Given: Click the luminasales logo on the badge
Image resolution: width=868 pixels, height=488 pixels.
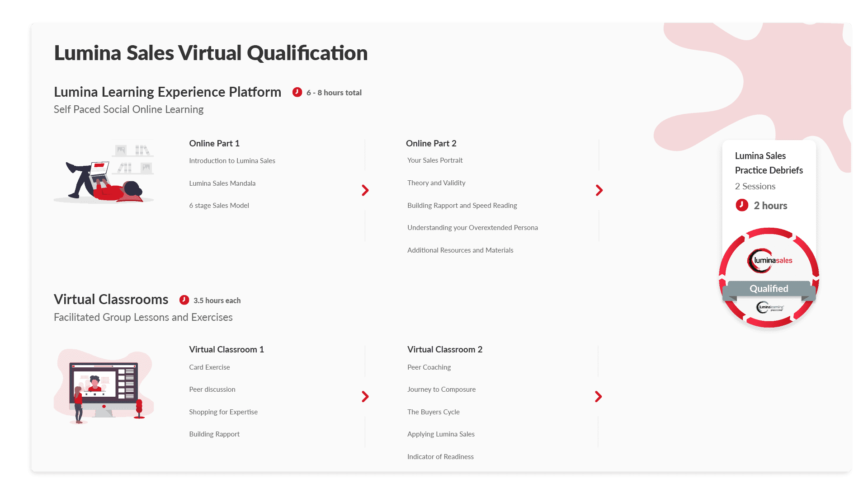Looking at the screenshot, I should (x=770, y=260).
